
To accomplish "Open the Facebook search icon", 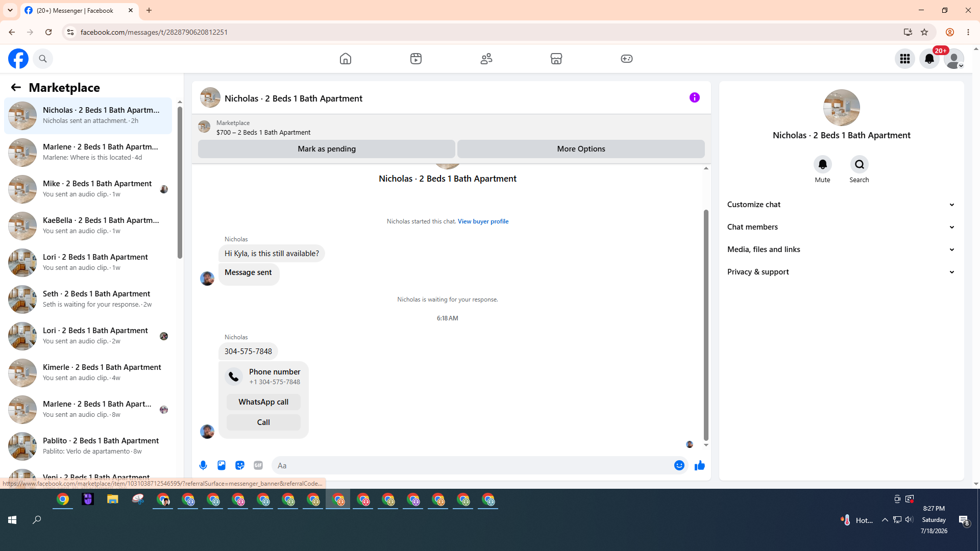I will [43, 59].
